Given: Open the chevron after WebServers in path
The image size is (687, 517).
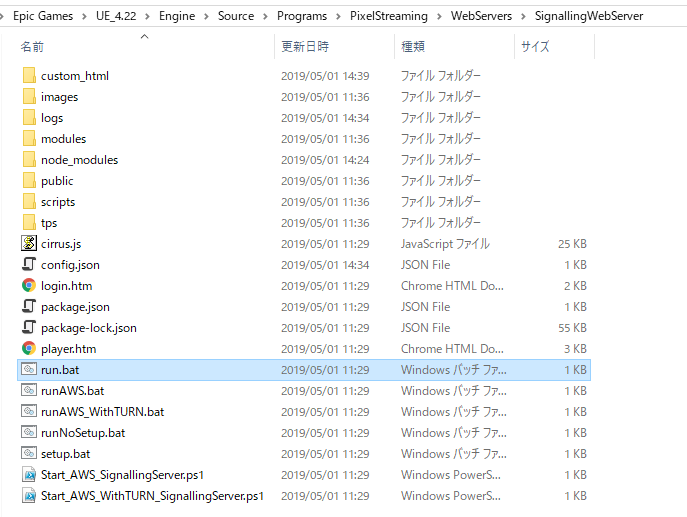Looking at the screenshot, I should (523, 17).
